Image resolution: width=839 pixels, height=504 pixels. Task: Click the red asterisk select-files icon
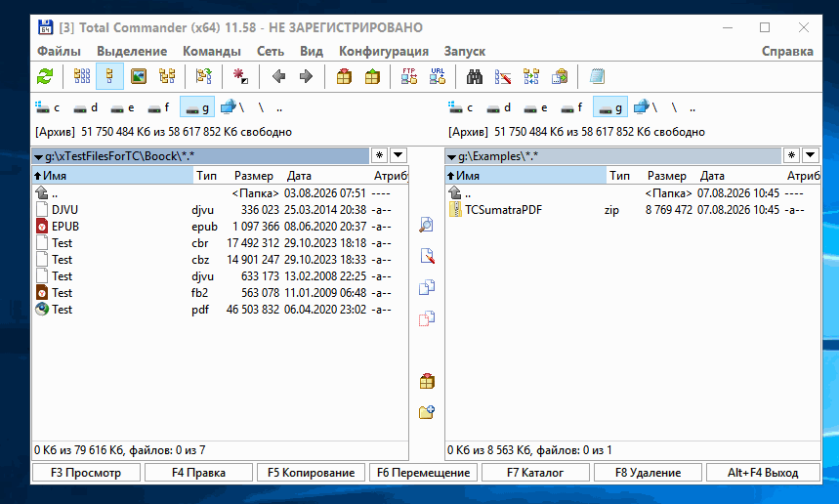(x=240, y=76)
